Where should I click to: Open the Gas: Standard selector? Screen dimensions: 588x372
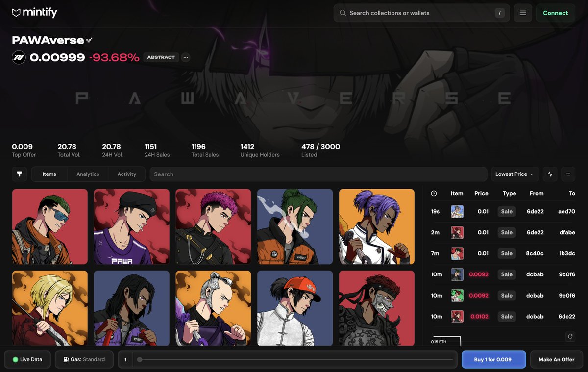pos(84,359)
